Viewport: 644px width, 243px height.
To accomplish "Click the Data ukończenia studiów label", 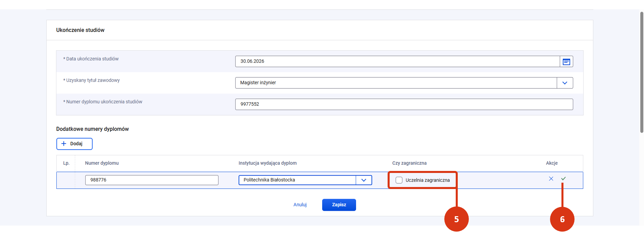I will [91, 59].
